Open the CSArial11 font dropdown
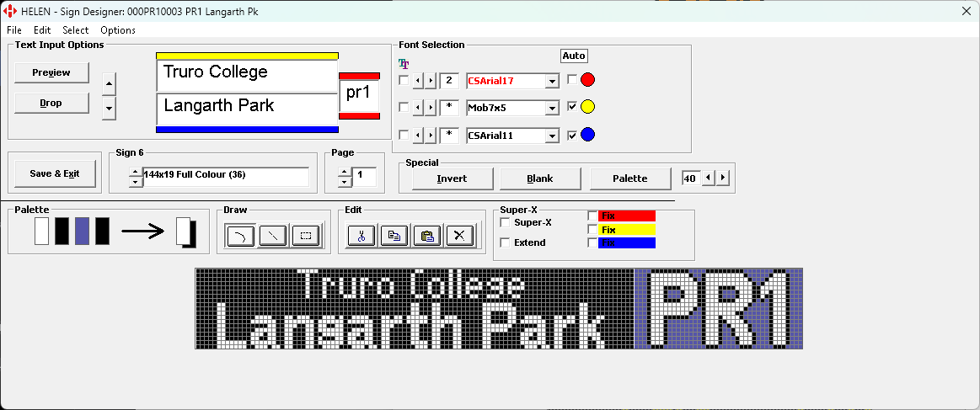980x410 pixels. point(552,135)
